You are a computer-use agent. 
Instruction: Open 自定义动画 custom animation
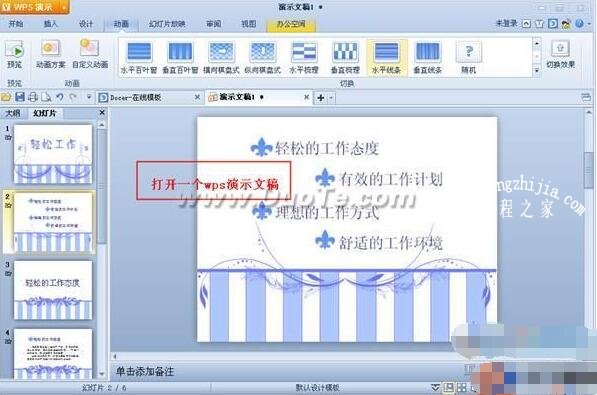coord(90,54)
